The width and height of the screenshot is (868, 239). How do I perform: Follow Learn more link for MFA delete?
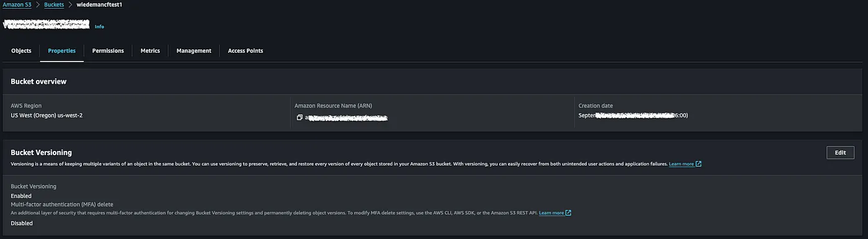[551, 213]
